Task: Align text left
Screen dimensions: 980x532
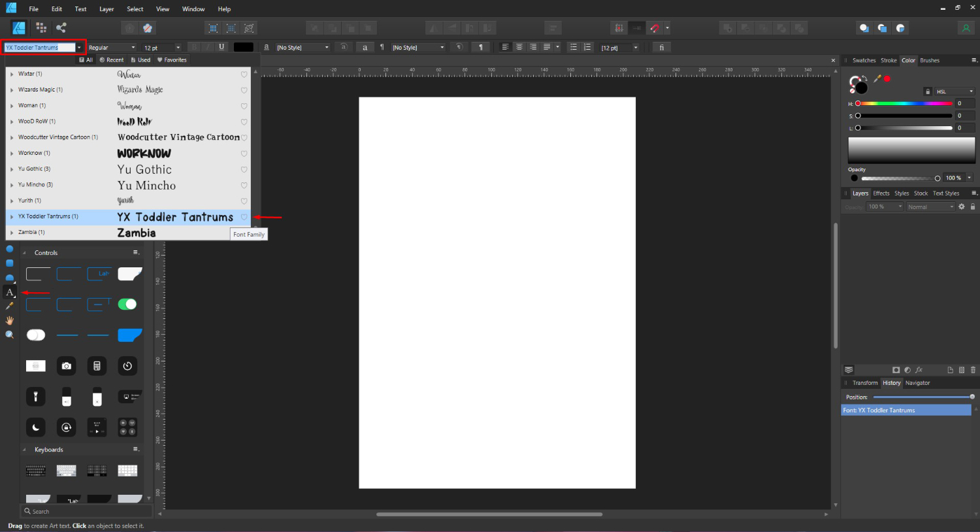Action: [x=505, y=47]
